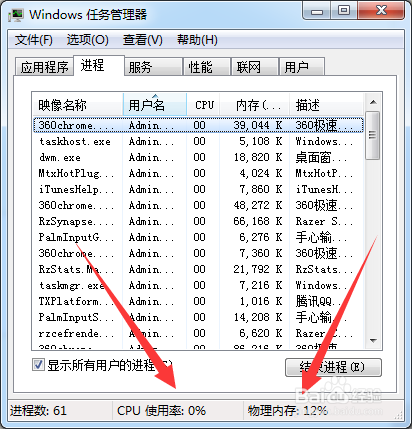
Task: Click the 桌面窗 description cell
Action: point(321,157)
